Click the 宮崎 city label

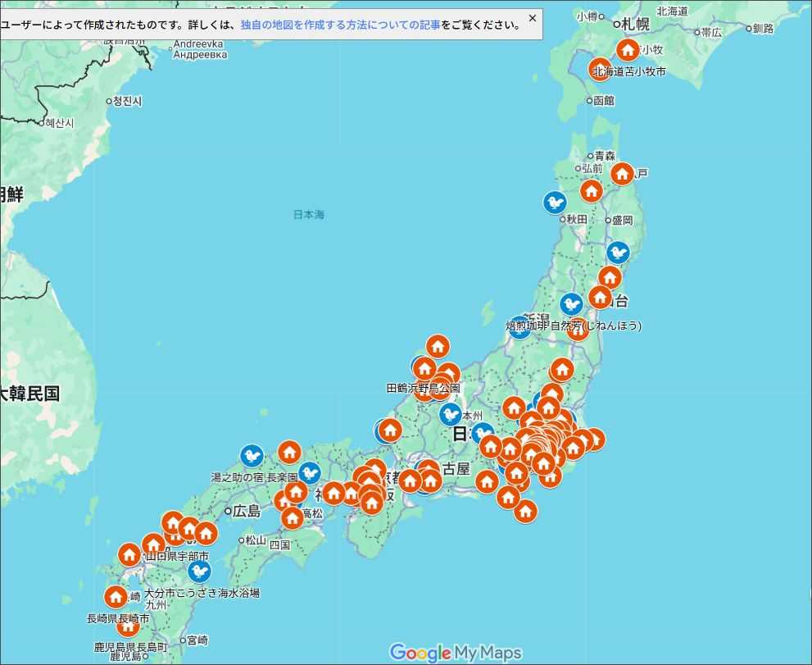[197, 640]
